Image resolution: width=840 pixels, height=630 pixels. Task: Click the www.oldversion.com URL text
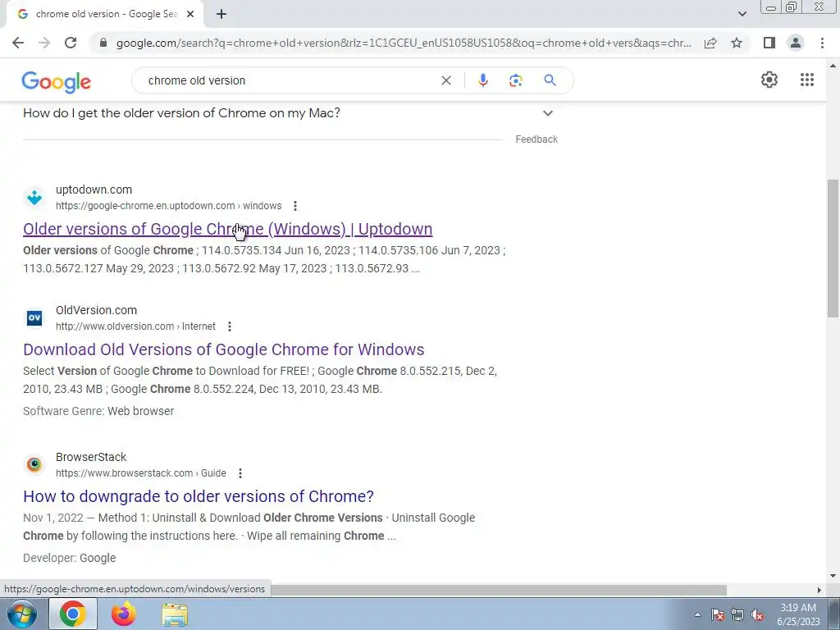click(135, 326)
